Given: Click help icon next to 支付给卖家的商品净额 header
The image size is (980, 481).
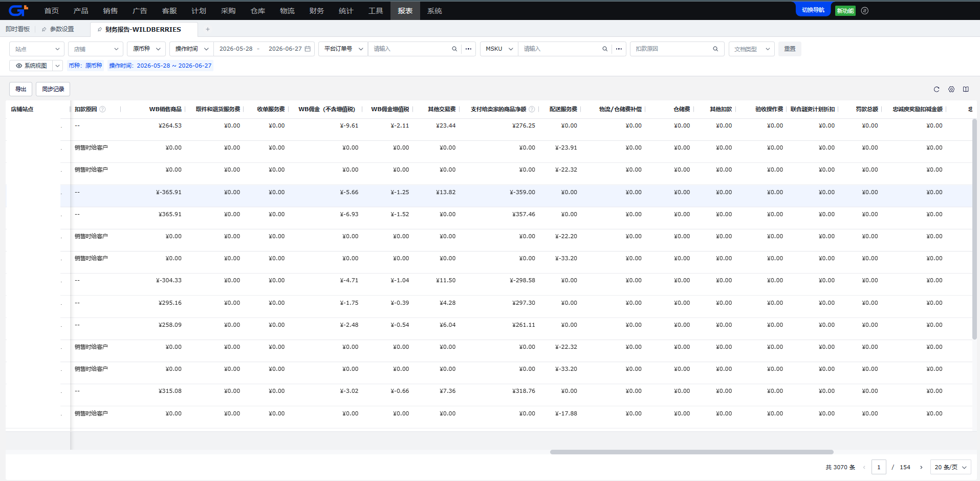Looking at the screenshot, I should (532, 109).
